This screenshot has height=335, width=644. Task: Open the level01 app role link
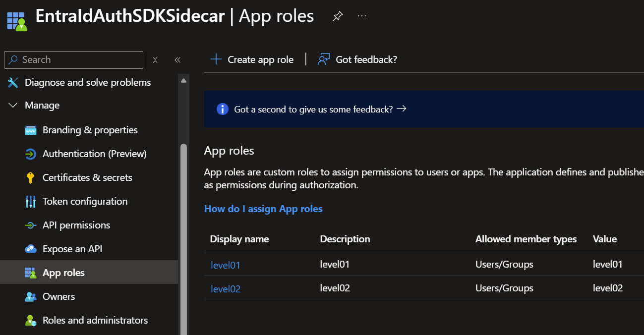(226, 265)
